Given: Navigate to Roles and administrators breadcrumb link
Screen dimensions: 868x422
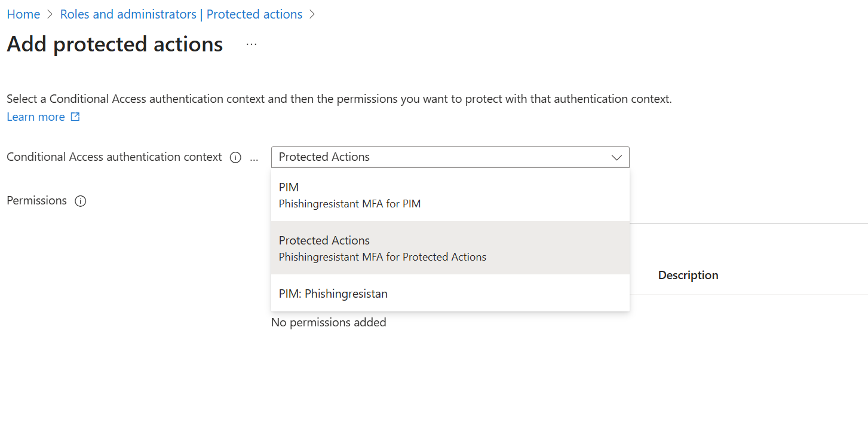Looking at the screenshot, I should point(181,14).
